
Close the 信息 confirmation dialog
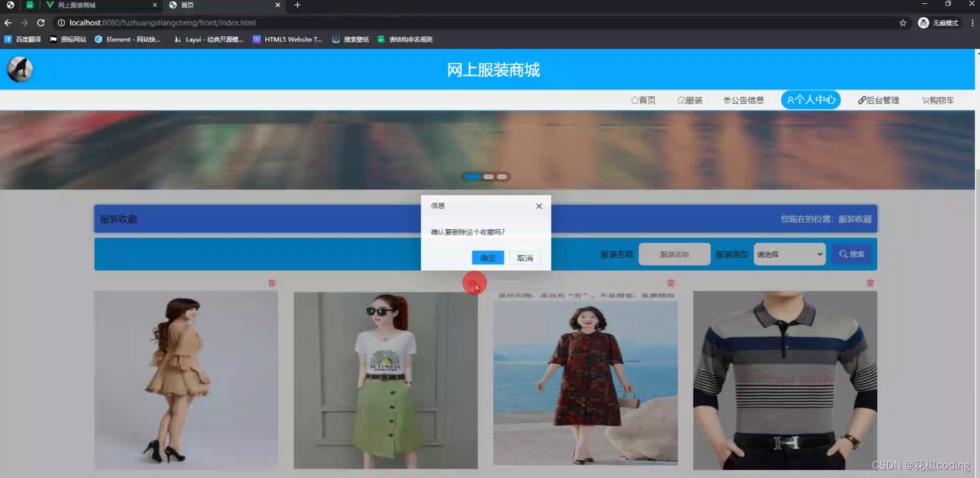pos(538,206)
